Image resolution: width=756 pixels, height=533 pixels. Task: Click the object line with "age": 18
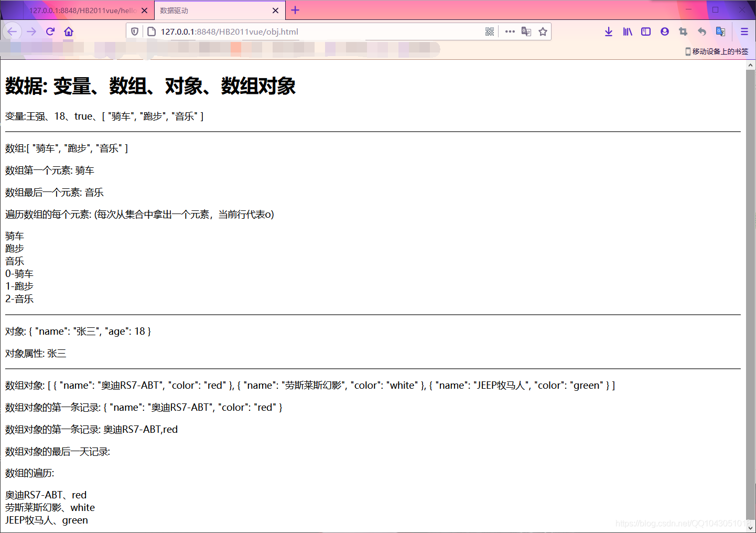click(x=78, y=332)
